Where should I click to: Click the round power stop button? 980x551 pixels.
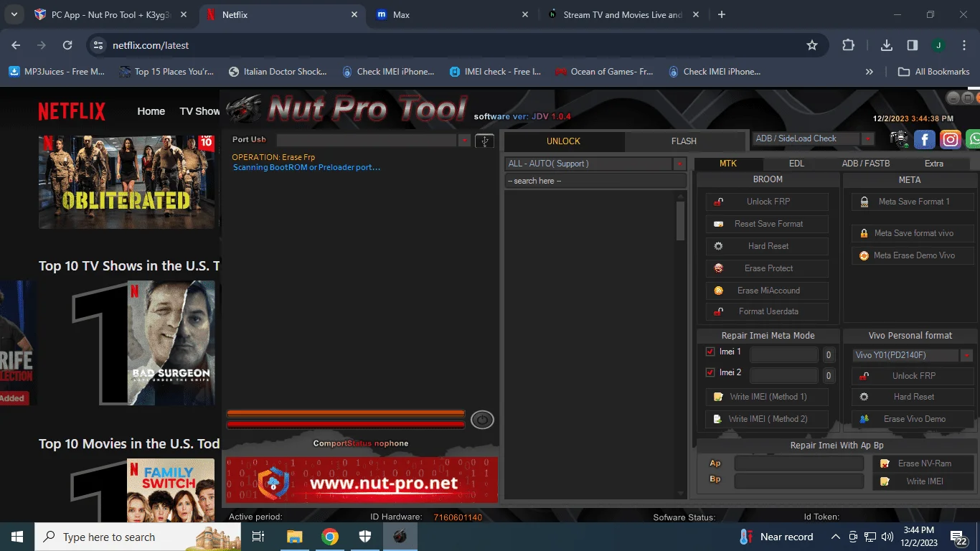click(482, 420)
